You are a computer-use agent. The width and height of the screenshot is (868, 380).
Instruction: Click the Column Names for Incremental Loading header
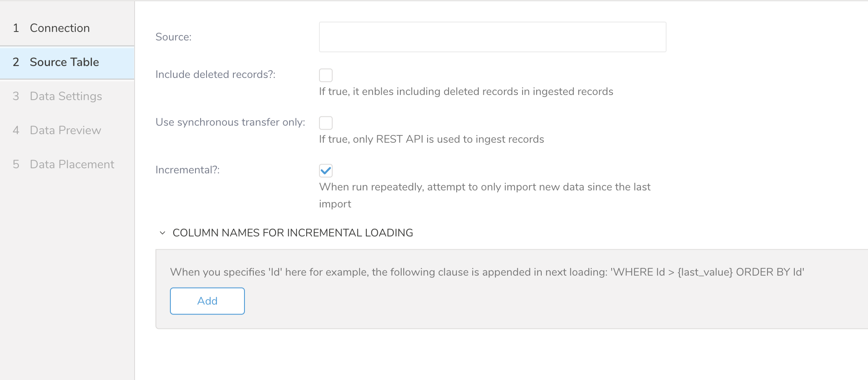[293, 233]
